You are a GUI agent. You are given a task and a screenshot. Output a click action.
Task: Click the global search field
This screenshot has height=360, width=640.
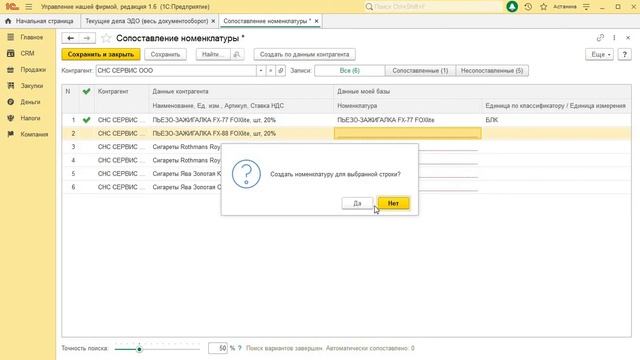[433, 7]
